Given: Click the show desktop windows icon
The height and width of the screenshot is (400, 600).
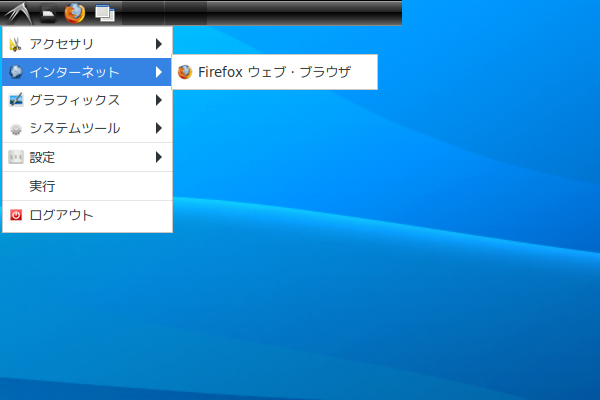Looking at the screenshot, I should coord(105,13).
